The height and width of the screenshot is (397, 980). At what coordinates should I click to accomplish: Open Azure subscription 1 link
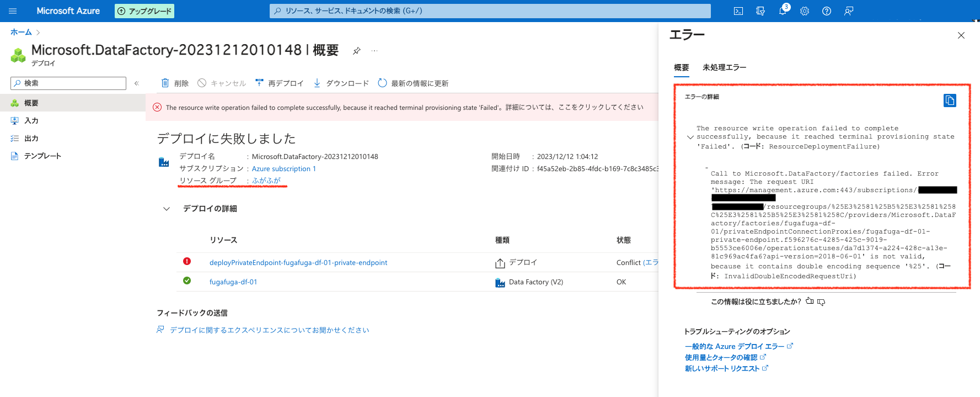coord(284,169)
